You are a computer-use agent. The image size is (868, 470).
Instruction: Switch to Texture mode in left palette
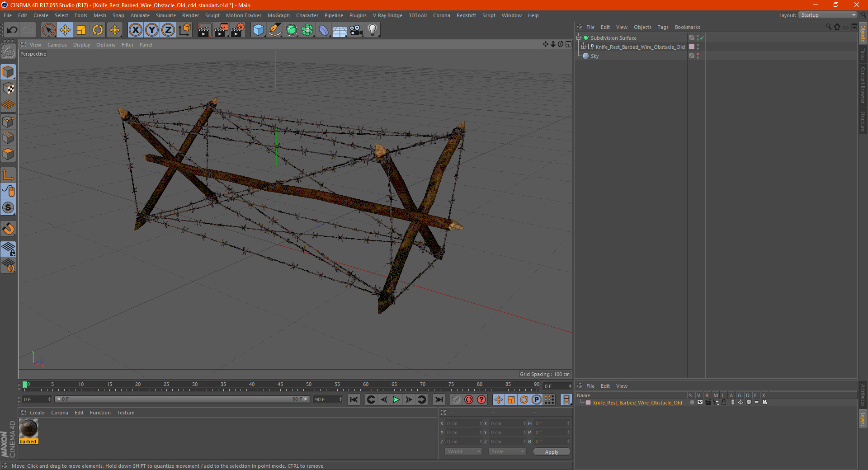(8, 89)
